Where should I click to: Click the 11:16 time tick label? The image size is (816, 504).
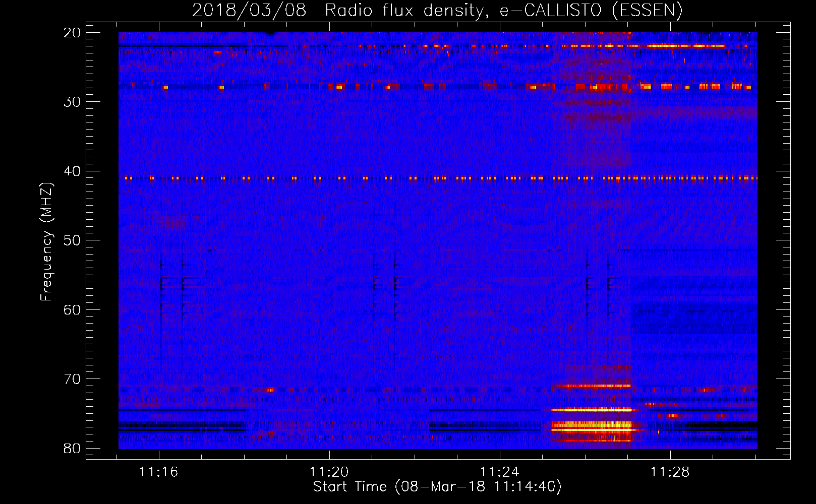(159, 472)
